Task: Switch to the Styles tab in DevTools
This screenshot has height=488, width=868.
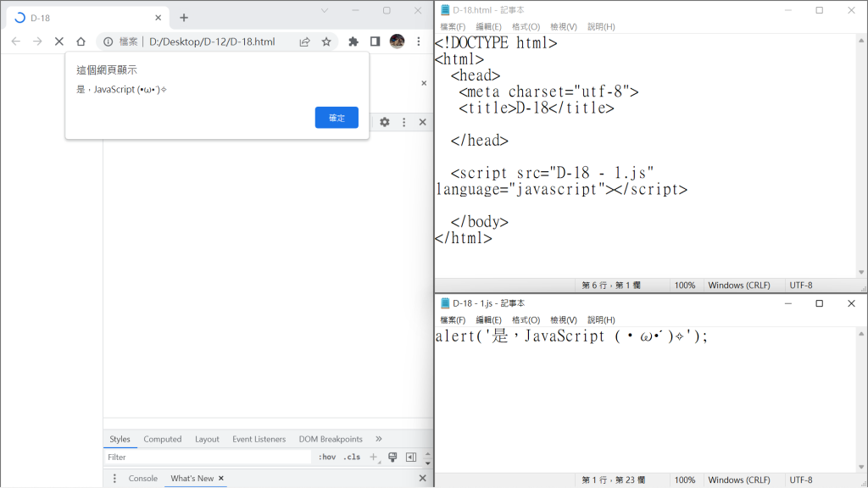Action: tap(120, 439)
